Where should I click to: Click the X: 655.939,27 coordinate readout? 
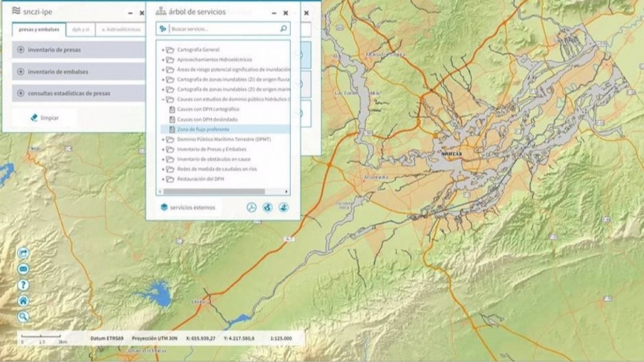(201, 338)
